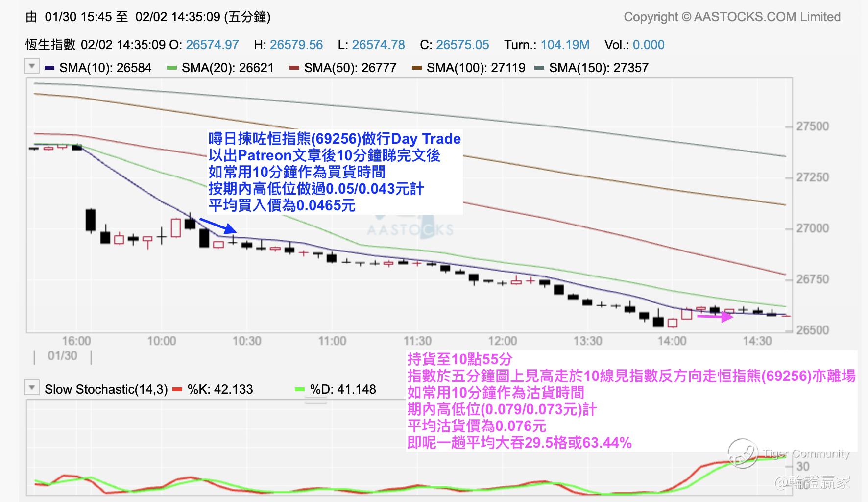Select the SMA(10): 26584 legend label
Viewport: 868px width, 502px height.
105,68
